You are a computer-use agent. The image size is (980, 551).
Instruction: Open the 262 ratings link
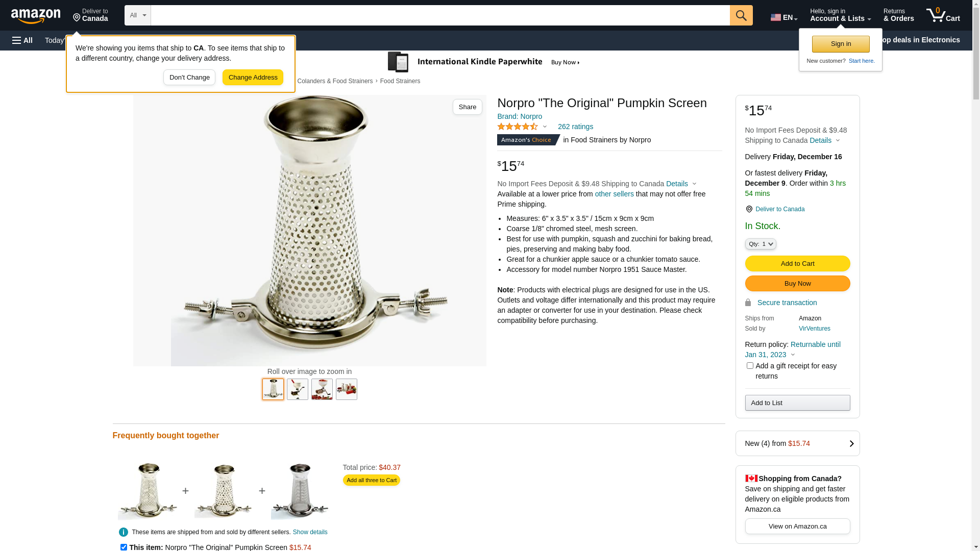pos(575,127)
